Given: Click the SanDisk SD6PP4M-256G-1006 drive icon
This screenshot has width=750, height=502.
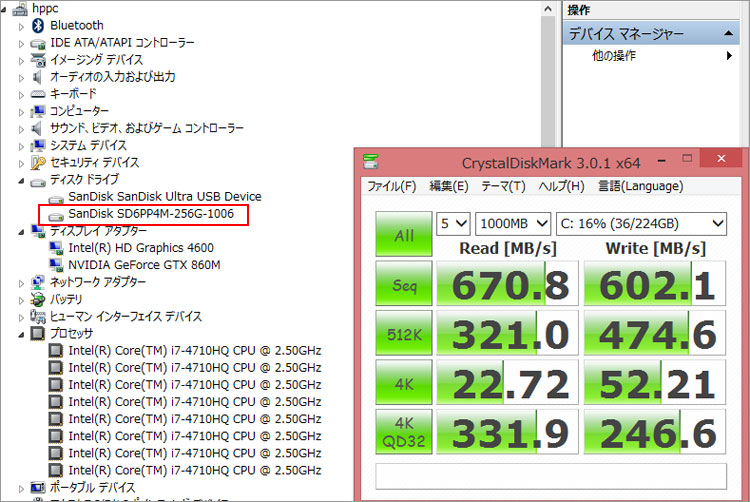Looking at the screenshot, I should (56, 216).
